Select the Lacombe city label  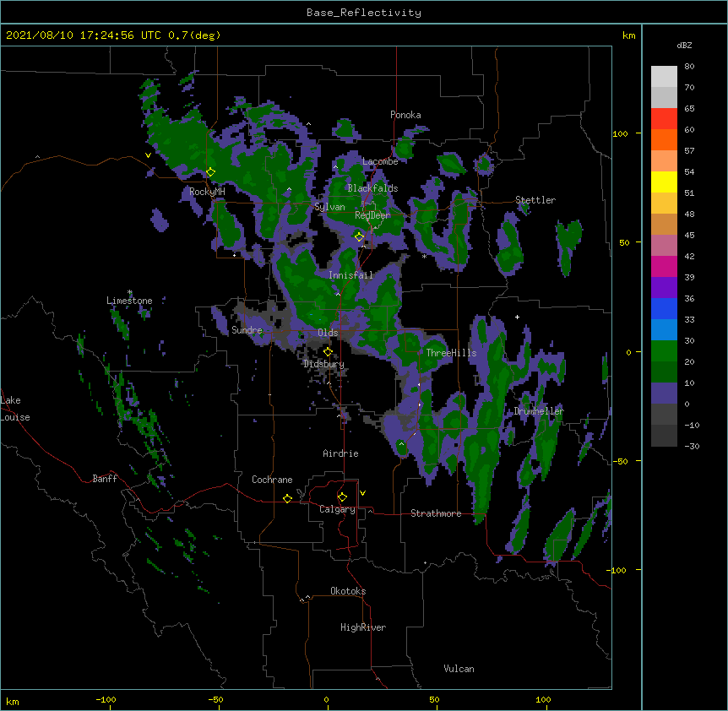(380, 161)
